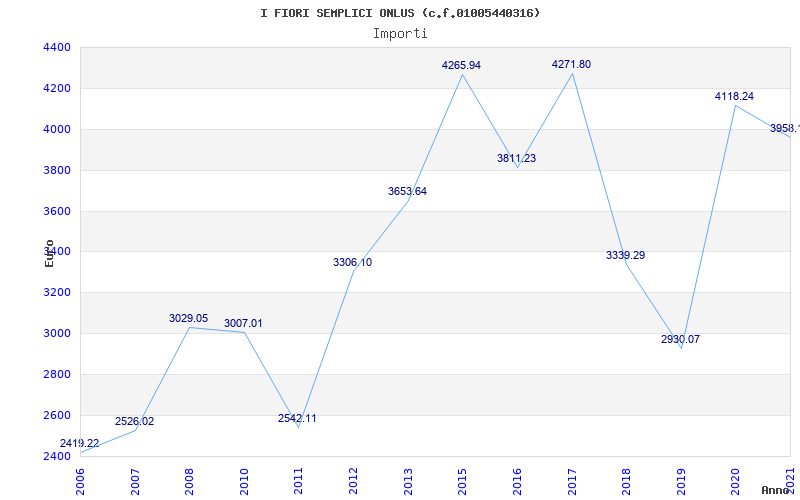
Task: Click the 2011 x-axis year label
Action: [299, 481]
